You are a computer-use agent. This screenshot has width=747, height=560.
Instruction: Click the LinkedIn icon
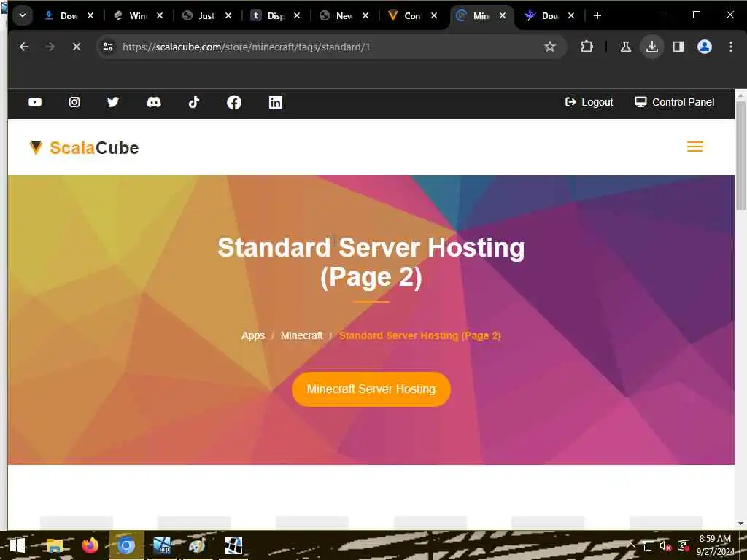(x=275, y=102)
